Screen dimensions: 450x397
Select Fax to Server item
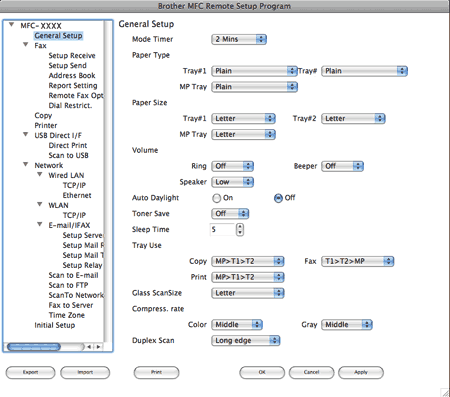(71, 305)
